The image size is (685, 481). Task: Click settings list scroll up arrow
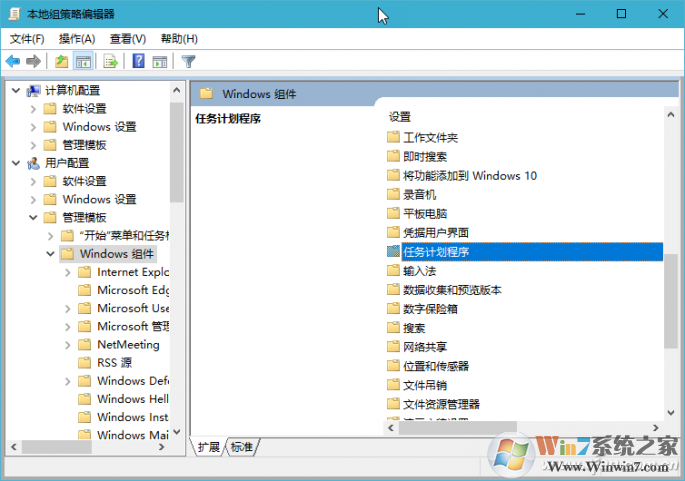click(671, 114)
